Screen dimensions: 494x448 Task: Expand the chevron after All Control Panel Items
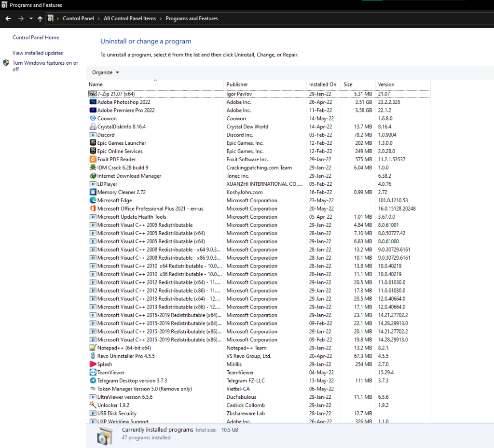tap(161, 19)
